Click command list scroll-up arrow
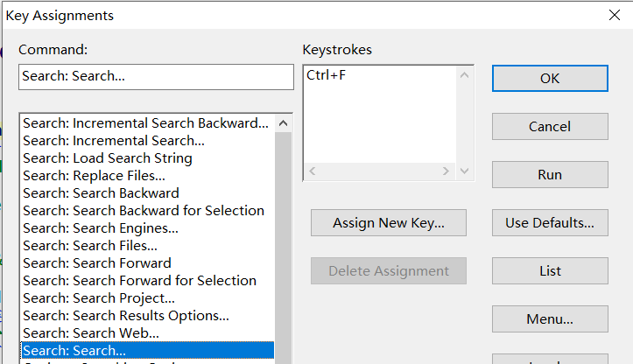The width and height of the screenshot is (633, 364). 284,123
